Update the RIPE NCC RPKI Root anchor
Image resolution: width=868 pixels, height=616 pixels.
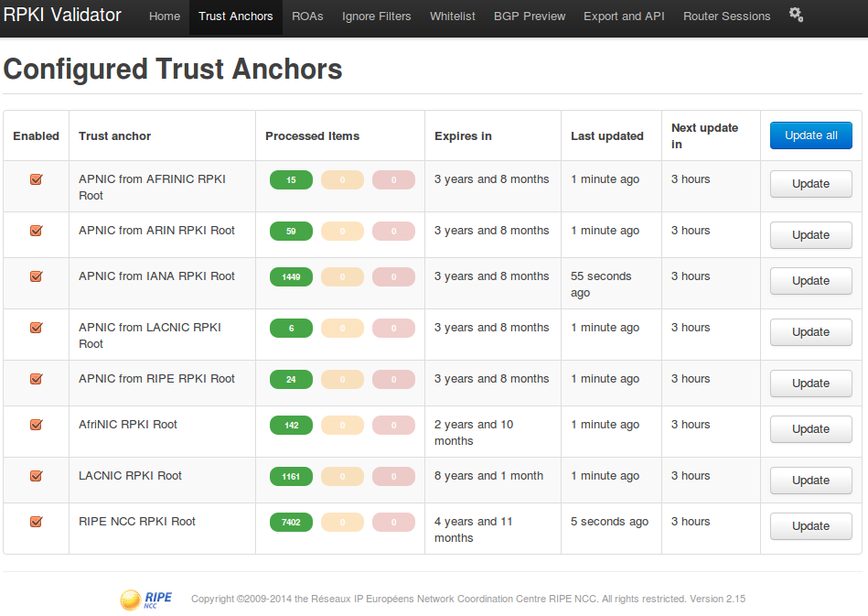[x=811, y=526]
